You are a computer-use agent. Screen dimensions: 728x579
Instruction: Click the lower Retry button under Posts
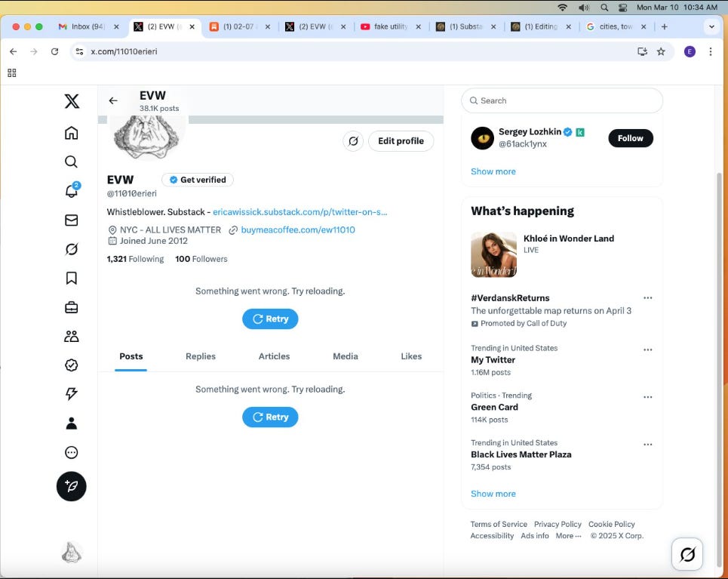[x=270, y=417]
